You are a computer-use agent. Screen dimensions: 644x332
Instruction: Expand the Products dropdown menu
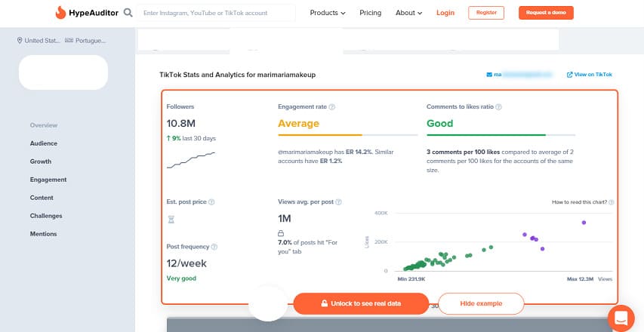click(328, 13)
